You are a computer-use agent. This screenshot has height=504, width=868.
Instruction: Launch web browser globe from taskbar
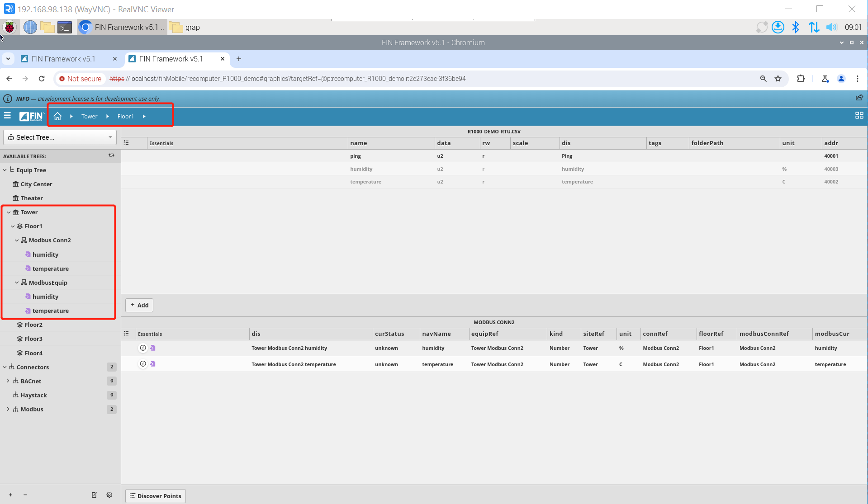click(30, 27)
